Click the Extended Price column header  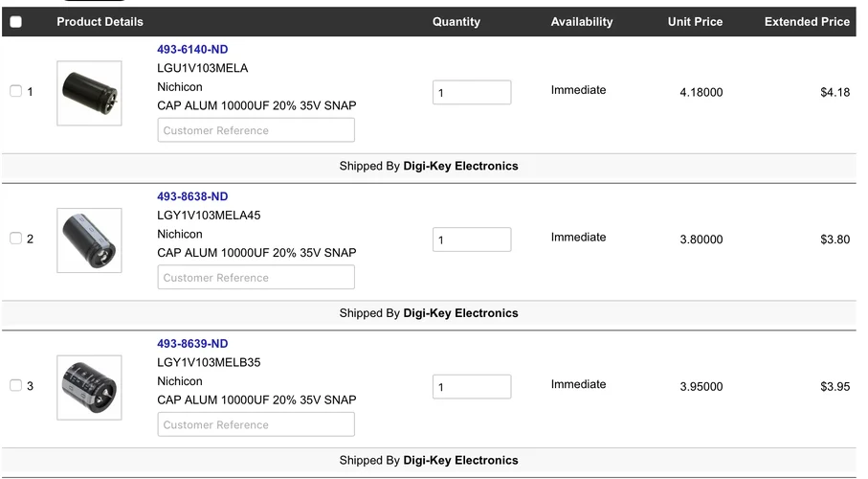coord(807,22)
